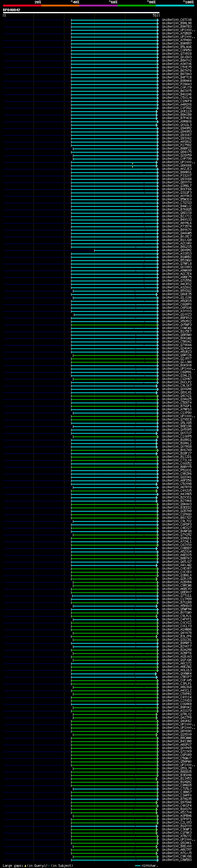Click the purple ~60% identity legend segment
Image resolution: width=197 pixels, height=868 pixels.
pos(98,6)
